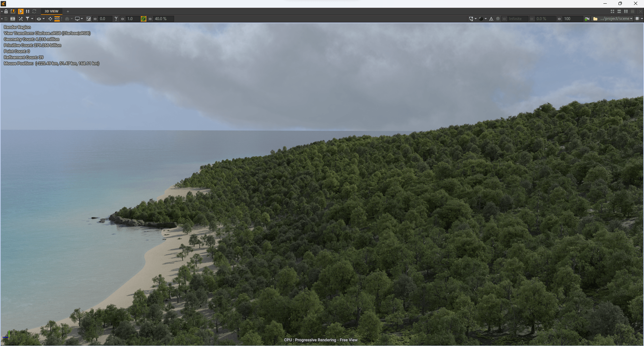Click the add camera icon
Screen dimensions: 644x346
(x=587, y=19)
